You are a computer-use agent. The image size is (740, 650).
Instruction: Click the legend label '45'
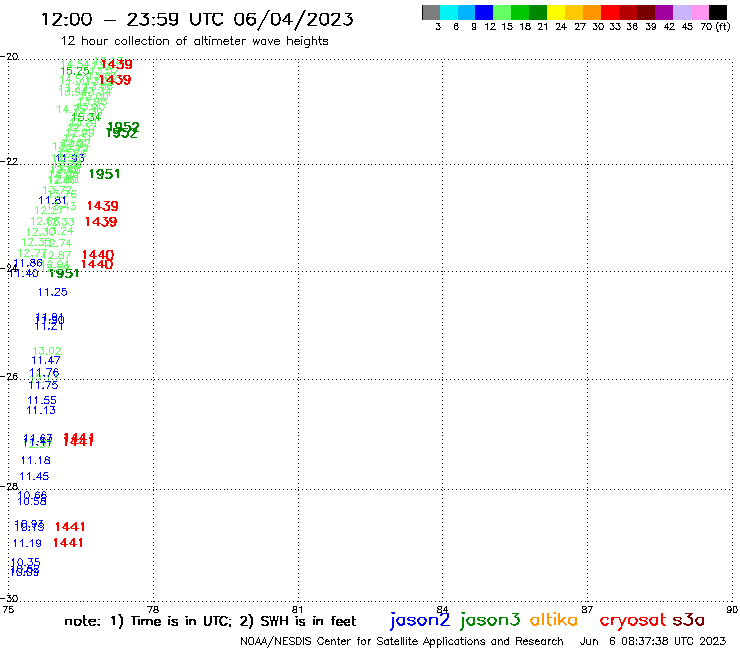click(687, 27)
